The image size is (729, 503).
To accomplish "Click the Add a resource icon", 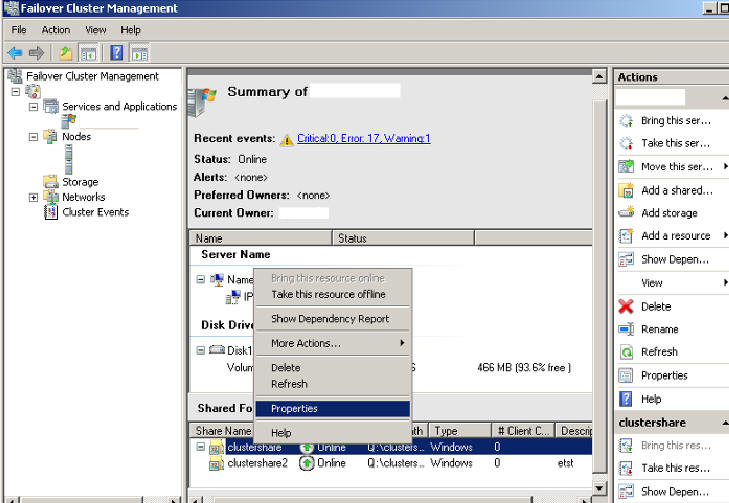I will tap(626, 236).
